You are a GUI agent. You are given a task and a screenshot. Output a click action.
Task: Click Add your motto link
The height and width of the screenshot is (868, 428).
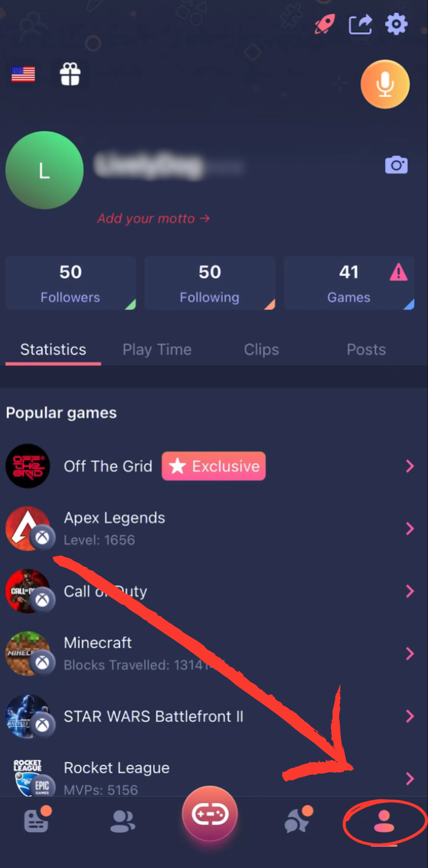(x=153, y=218)
